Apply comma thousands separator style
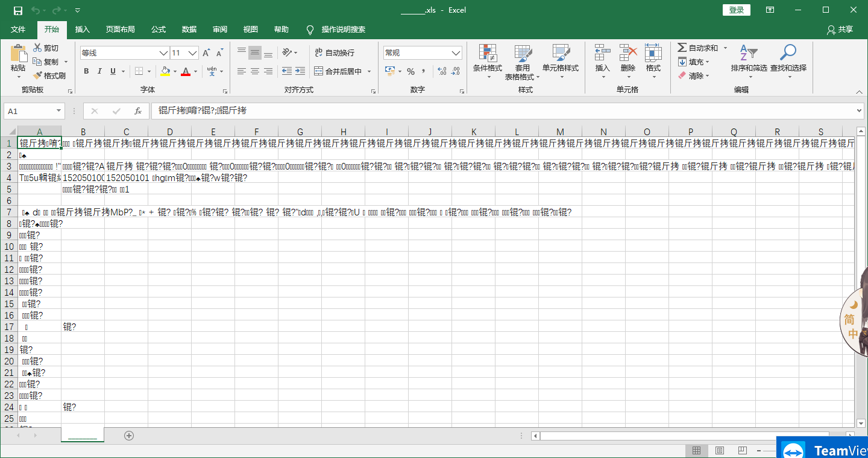This screenshot has width=868, height=458. pos(424,71)
